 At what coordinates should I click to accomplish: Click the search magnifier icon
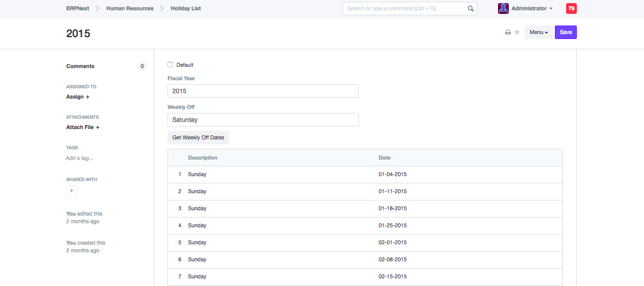[x=471, y=9]
